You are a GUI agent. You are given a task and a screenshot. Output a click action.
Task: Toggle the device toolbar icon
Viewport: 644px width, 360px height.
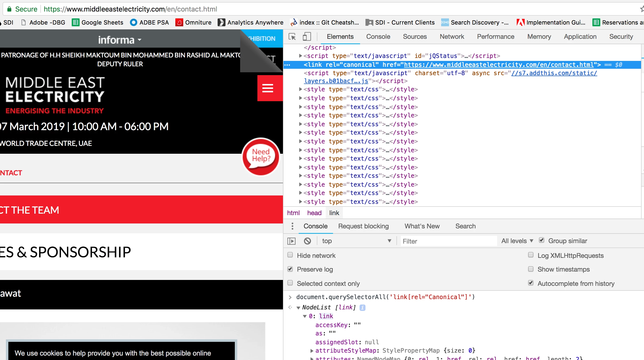click(x=307, y=37)
